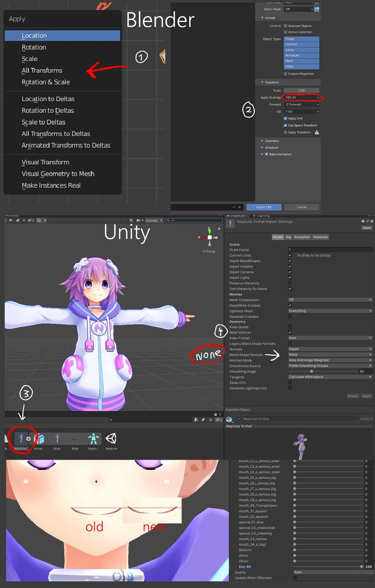Open the Materials tab

320,237
